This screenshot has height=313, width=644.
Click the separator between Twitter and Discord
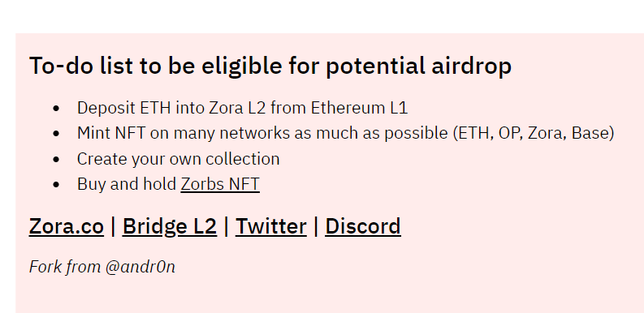pos(316,226)
